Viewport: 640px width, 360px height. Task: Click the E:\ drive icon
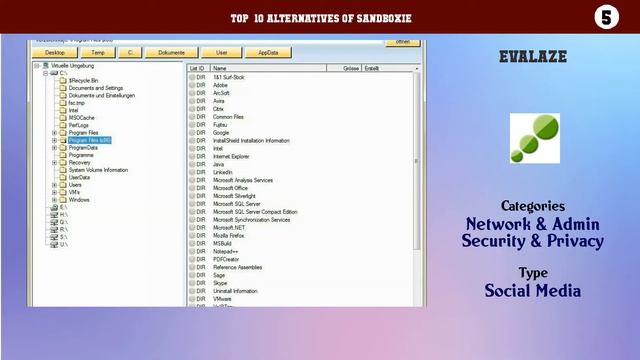[54, 207]
